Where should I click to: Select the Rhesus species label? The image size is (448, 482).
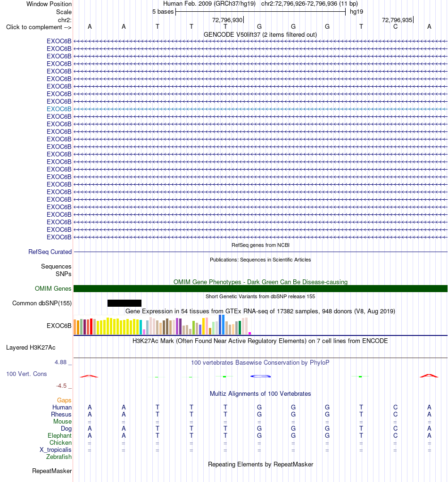pyautogui.click(x=61, y=414)
